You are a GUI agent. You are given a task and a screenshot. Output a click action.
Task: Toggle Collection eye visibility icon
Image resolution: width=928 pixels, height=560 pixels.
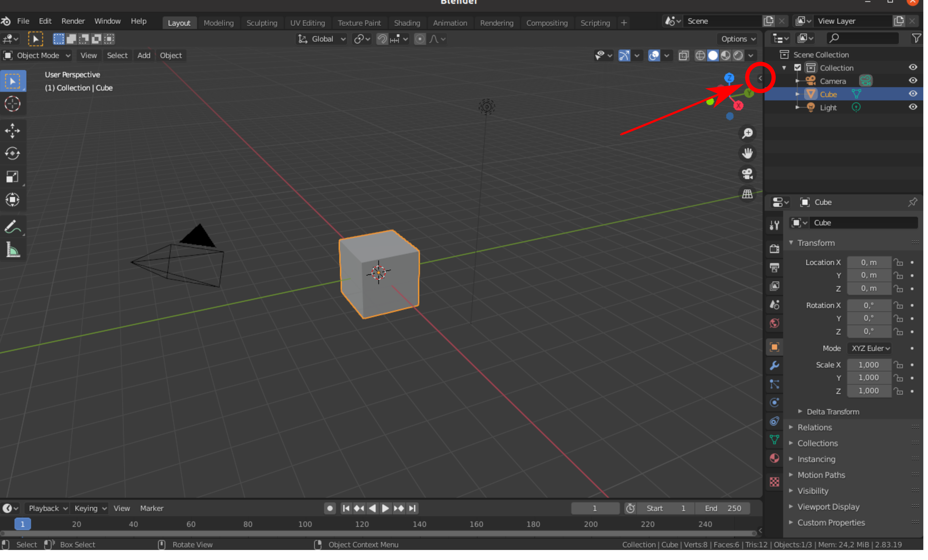tap(913, 67)
